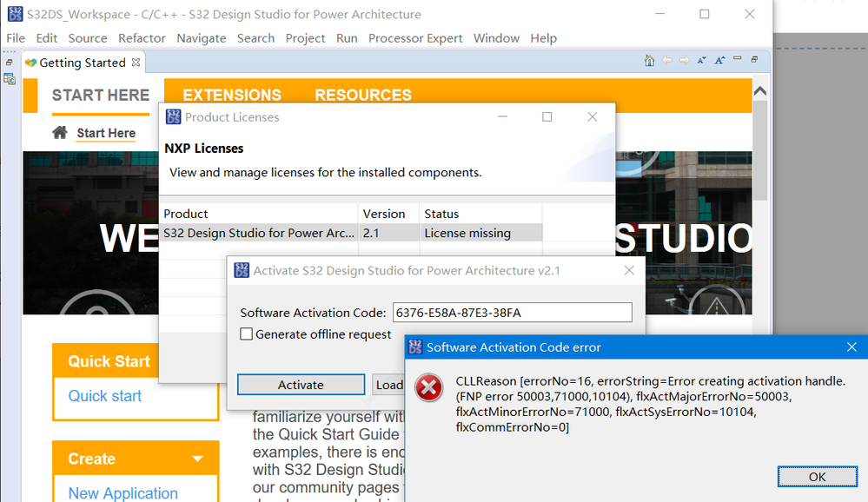
Task: Click the Activate button
Action: pyautogui.click(x=301, y=385)
